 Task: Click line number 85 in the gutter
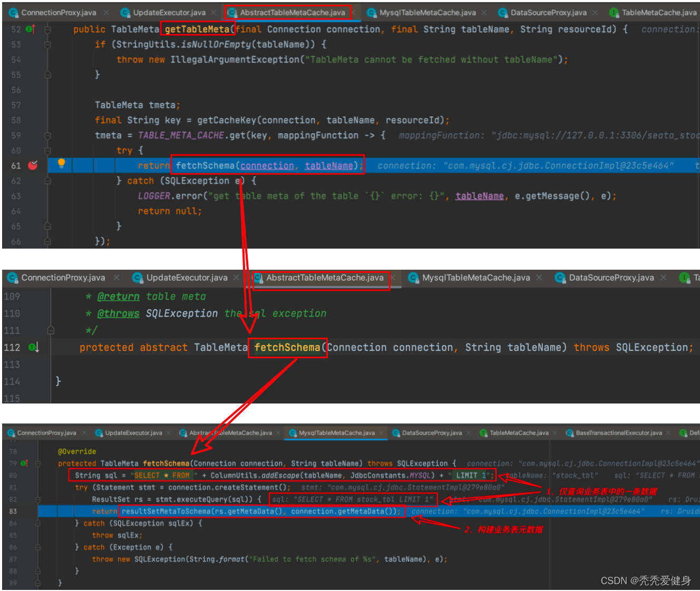(x=13, y=535)
